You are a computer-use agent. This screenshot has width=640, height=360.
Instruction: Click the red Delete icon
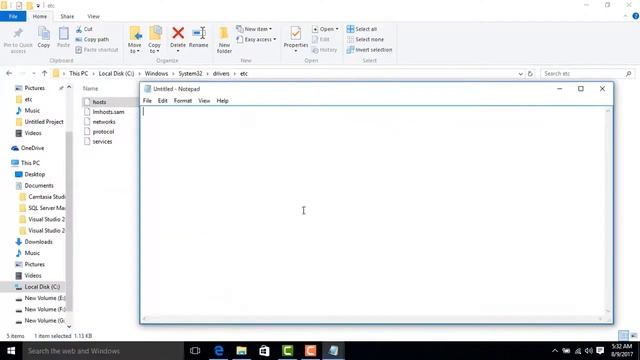(x=178, y=33)
